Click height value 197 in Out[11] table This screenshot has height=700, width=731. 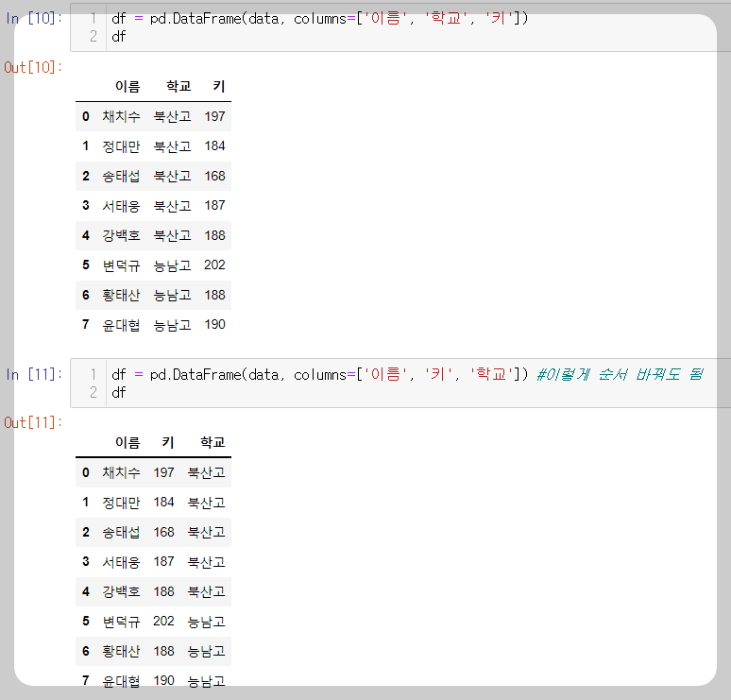coord(164,472)
